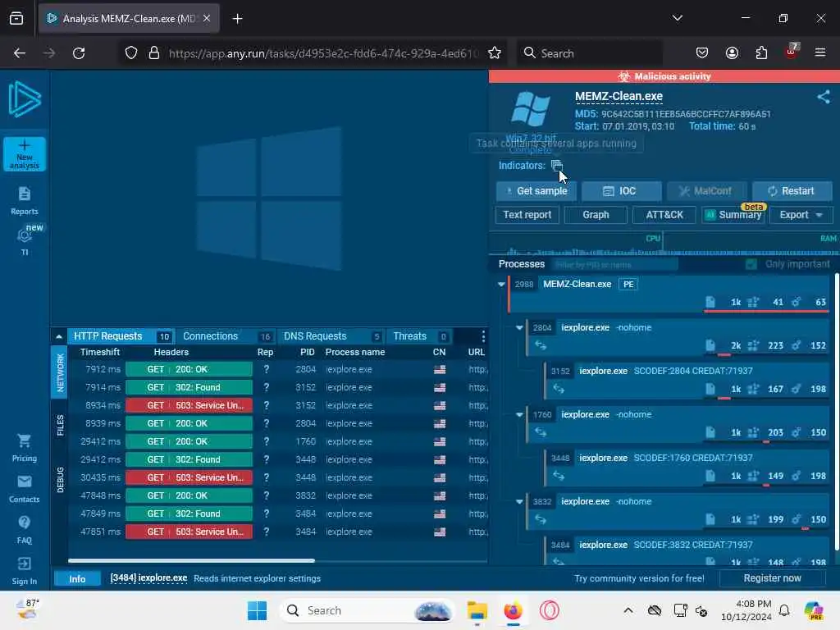Select the DEBUG vertical tab
Viewport: 840px width, 630px height.
[x=60, y=480]
